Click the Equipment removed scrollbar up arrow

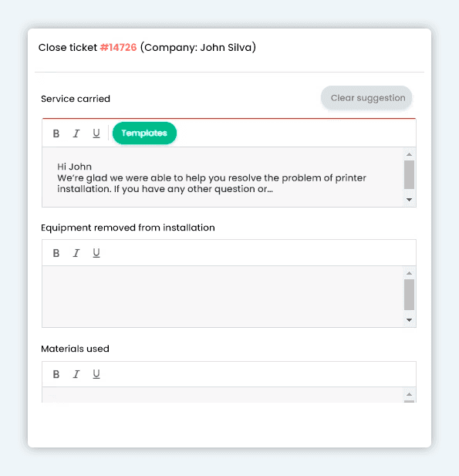(409, 273)
